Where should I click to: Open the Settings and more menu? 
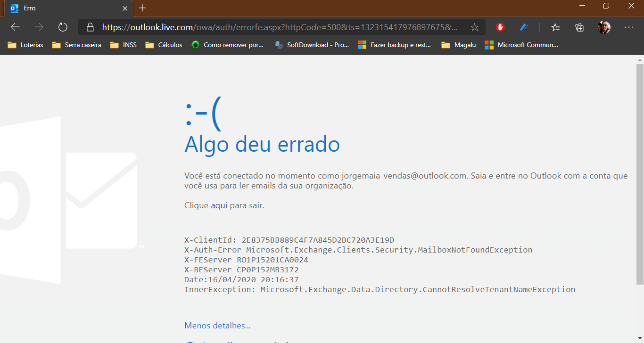(x=628, y=27)
